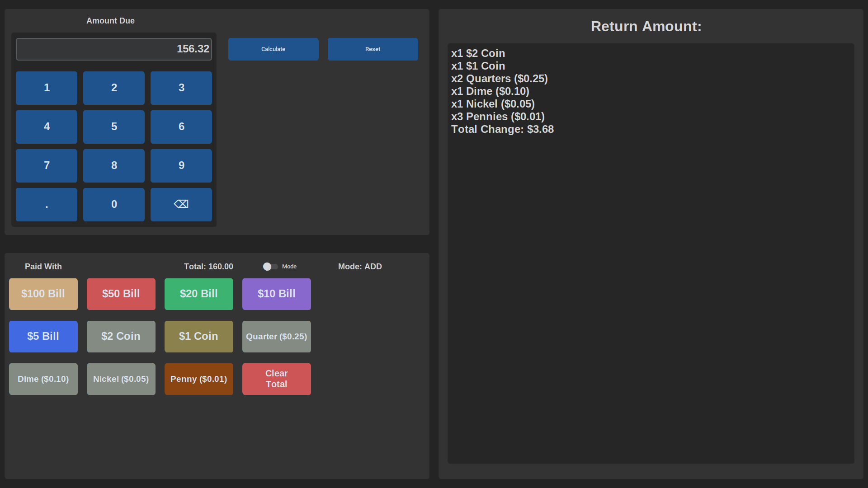
Task: Add a $50 Bill payment
Action: coord(121,294)
